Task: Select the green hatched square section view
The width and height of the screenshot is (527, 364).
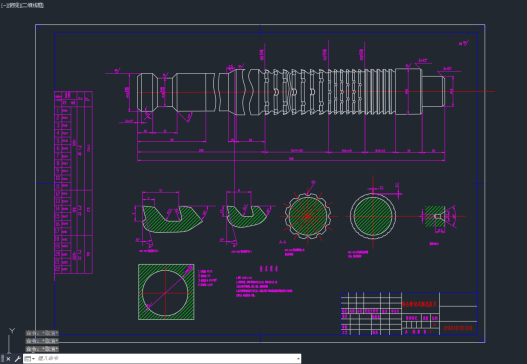Action: [166, 292]
